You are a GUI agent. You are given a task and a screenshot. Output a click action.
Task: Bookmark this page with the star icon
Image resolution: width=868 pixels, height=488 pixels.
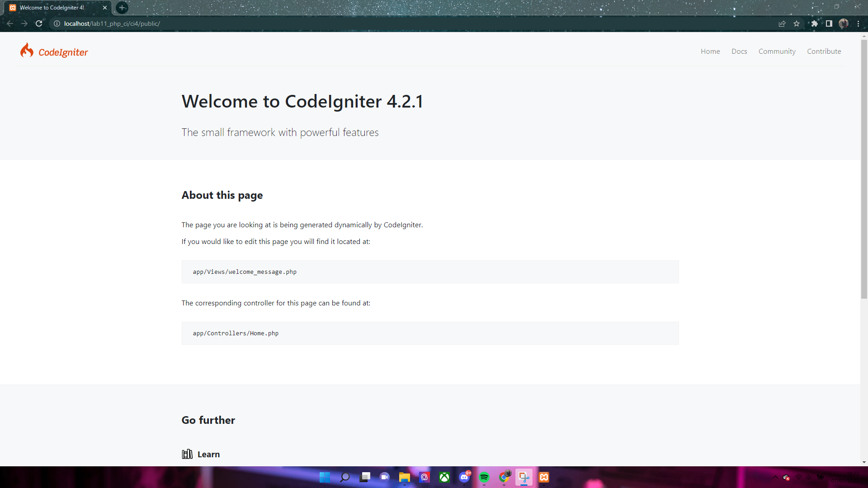click(x=797, y=23)
